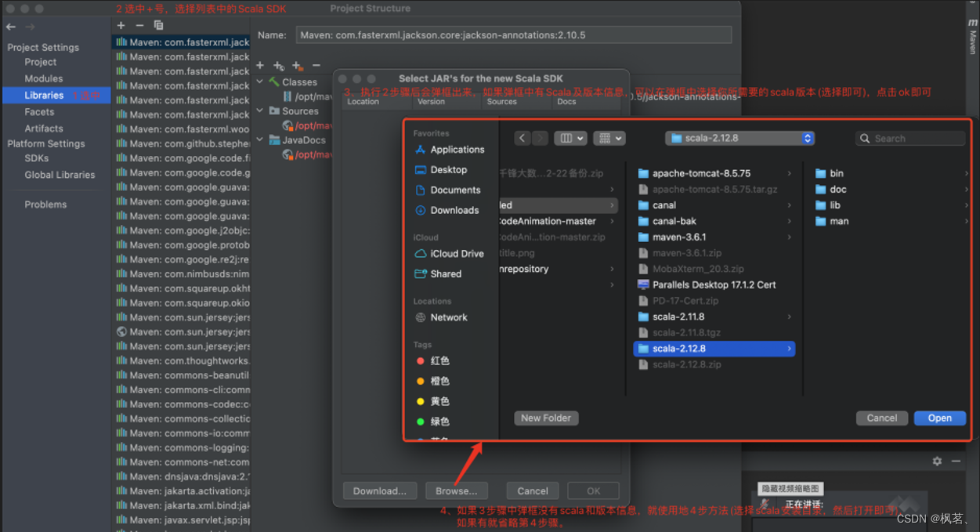Open Modules under Project Settings
The width and height of the screenshot is (980, 532).
click(x=44, y=78)
